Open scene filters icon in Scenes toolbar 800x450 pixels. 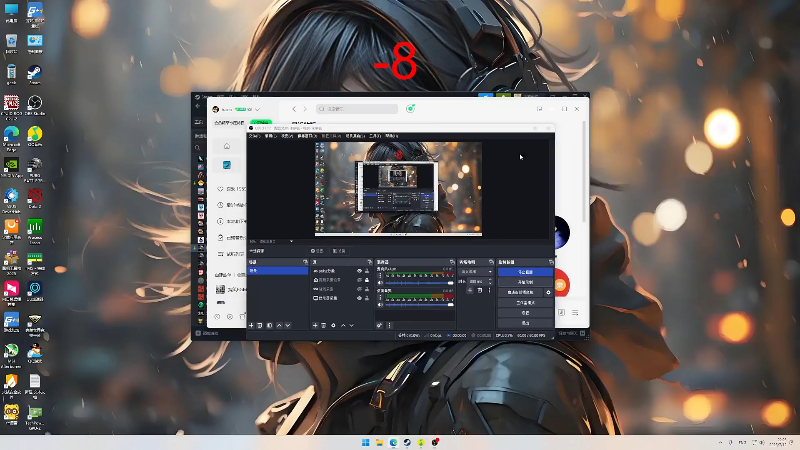(269, 325)
